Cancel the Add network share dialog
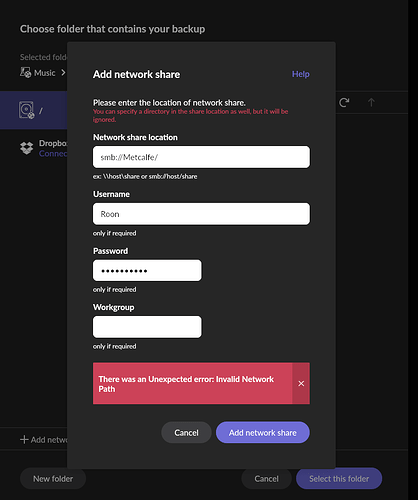 point(186,432)
